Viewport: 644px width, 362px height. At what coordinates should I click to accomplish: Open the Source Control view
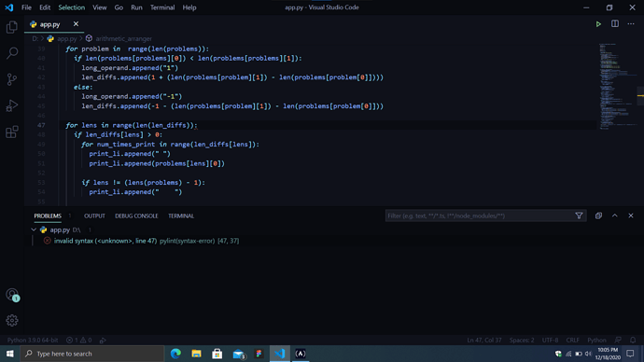[12, 79]
